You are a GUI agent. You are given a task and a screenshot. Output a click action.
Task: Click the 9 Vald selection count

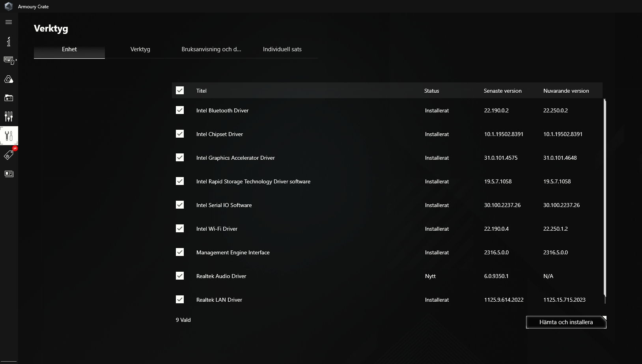click(183, 320)
